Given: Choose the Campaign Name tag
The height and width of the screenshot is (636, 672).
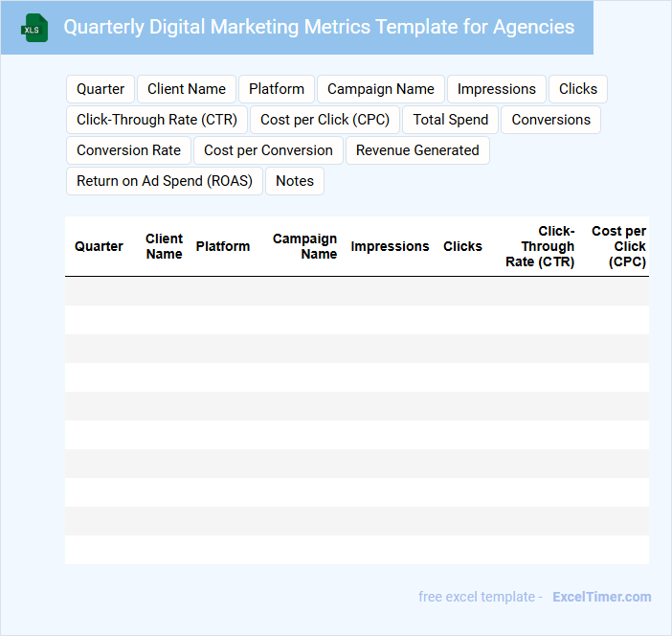Looking at the screenshot, I should [x=380, y=89].
